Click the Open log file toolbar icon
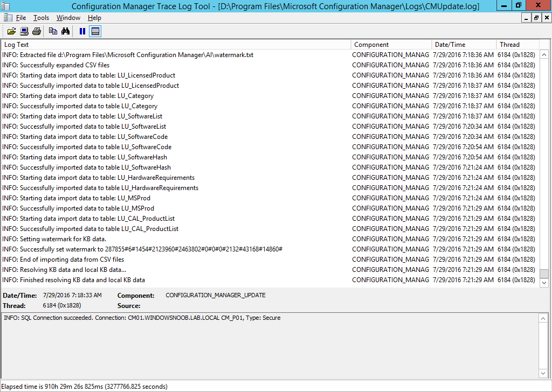Screen dimensions: 552x392 [12, 31]
